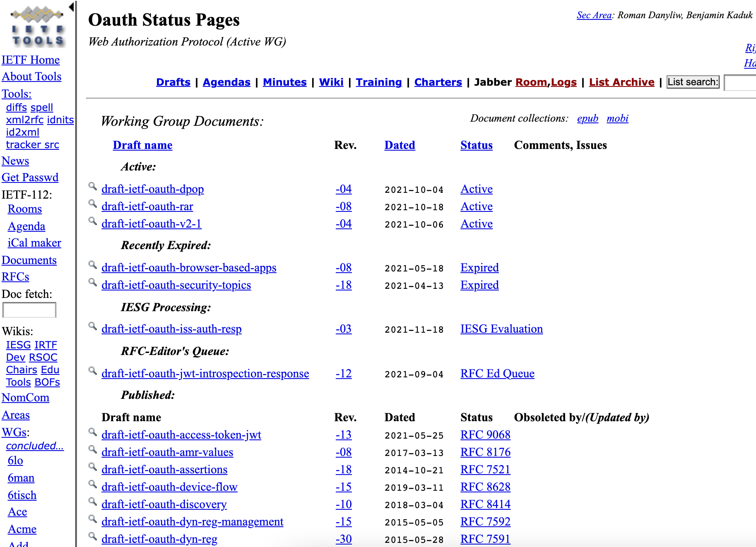The height and width of the screenshot is (547, 756).
Task: Open revision -08 of draft-ietf-oauth-rar
Action: coord(344,206)
